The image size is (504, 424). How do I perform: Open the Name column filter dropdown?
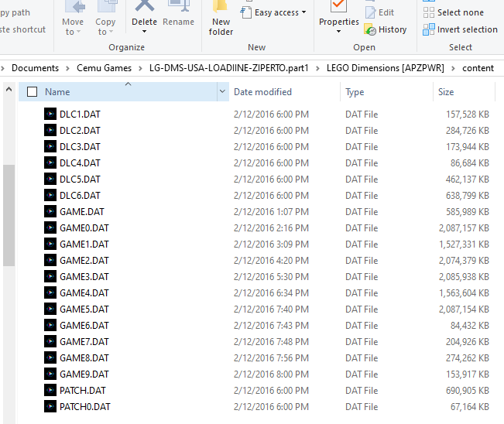pyautogui.click(x=223, y=92)
